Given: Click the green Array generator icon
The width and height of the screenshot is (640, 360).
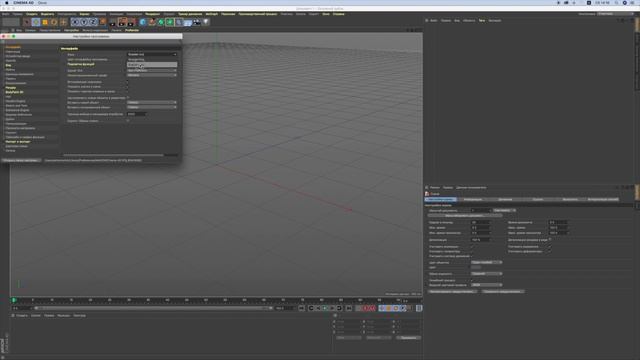Looking at the screenshot, I should 170,22.
